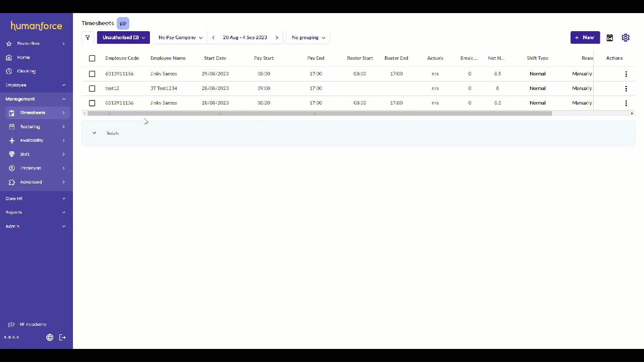
Task: Click the Favourites star icon
Action: tap(11, 43)
